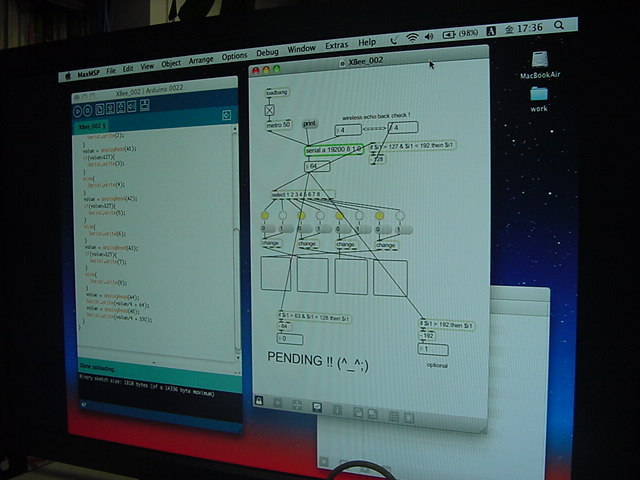Toggle the patcher lock icon in Max

pyautogui.click(x=259, y=400)
